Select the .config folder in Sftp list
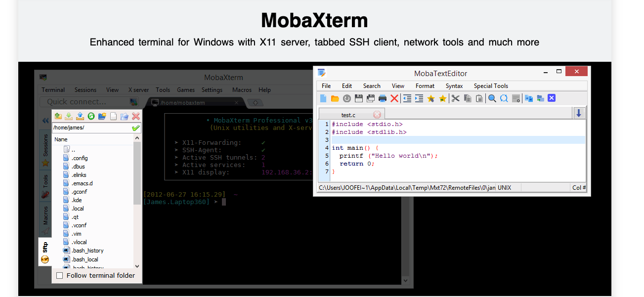The image size is (644, 297). 75,158
